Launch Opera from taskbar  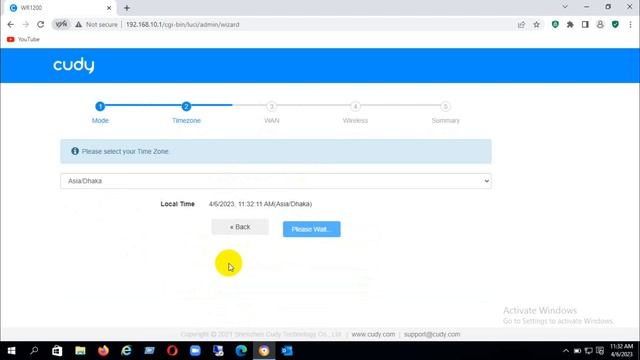(172, 351)
